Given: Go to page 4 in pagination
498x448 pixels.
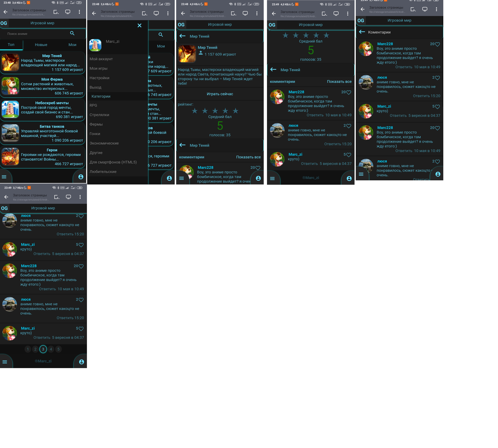Looking at the screenshot, I should (x=51, y=349).
